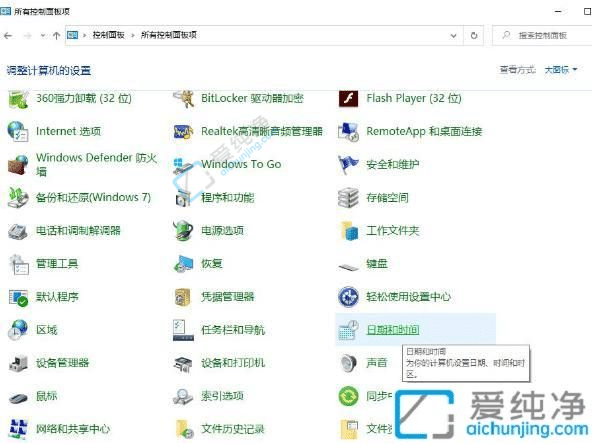Open the 恢复 icon

[x=183, y=264]
